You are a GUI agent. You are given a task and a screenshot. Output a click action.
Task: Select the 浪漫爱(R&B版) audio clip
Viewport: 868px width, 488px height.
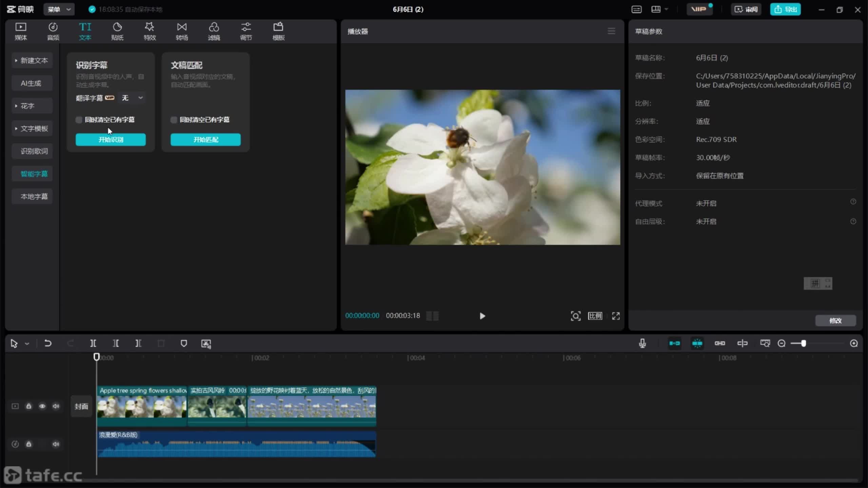(x=237, y=444)
